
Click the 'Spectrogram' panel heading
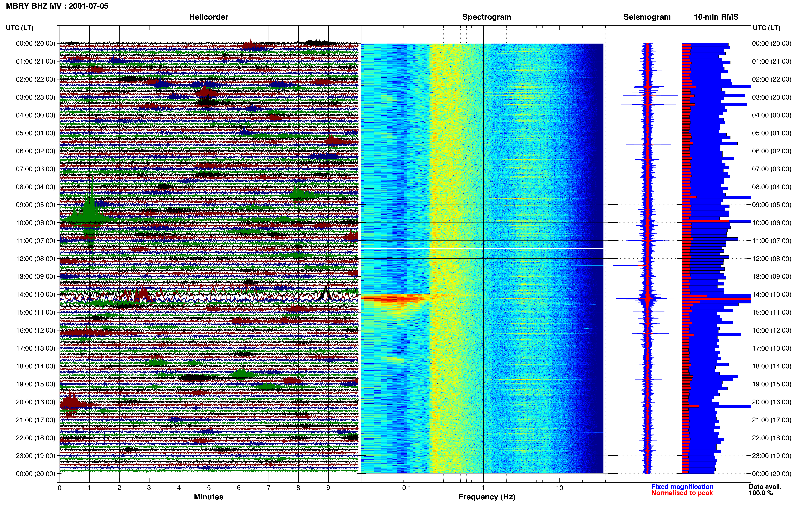tap(487, 17)
